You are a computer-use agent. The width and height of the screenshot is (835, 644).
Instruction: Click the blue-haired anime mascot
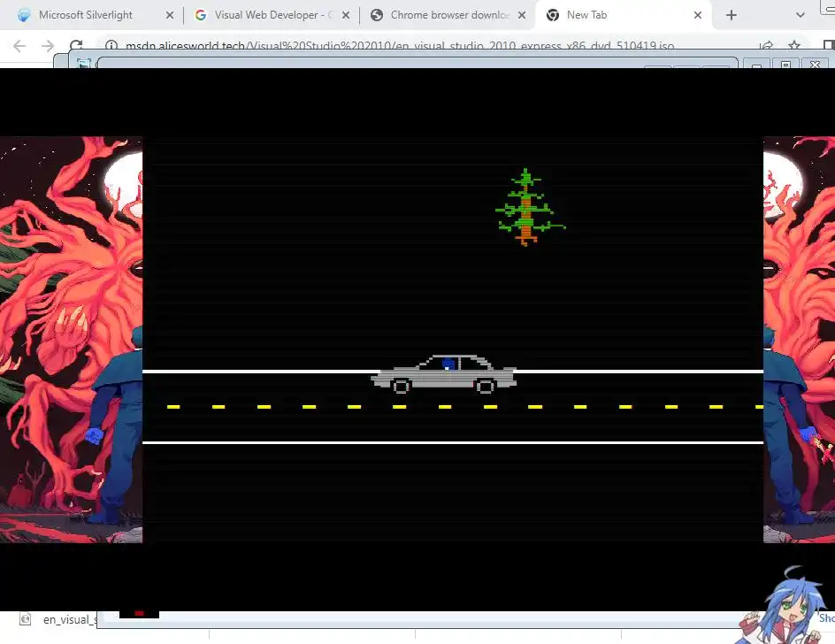coord(783,606)
